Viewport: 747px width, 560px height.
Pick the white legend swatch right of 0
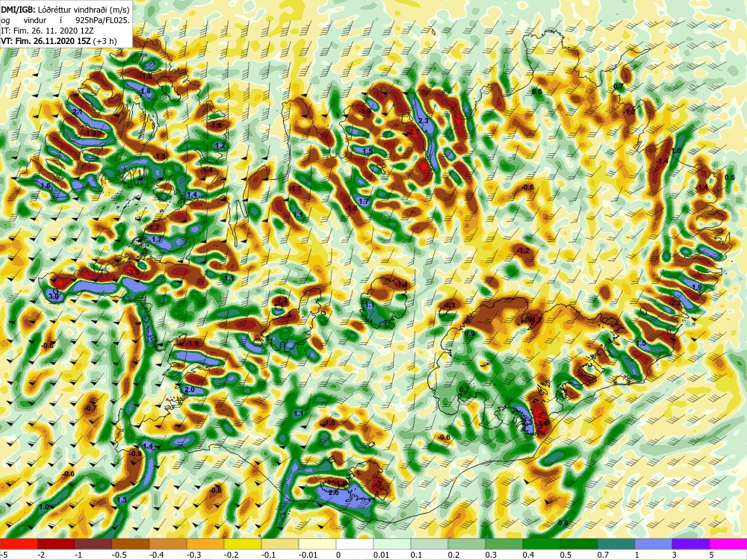coord(355,544)
